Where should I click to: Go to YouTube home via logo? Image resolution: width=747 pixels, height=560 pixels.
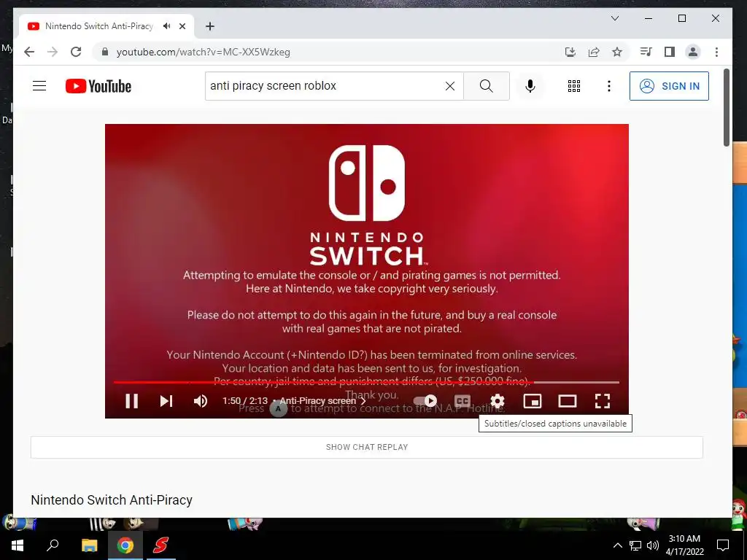pos(98,86)
